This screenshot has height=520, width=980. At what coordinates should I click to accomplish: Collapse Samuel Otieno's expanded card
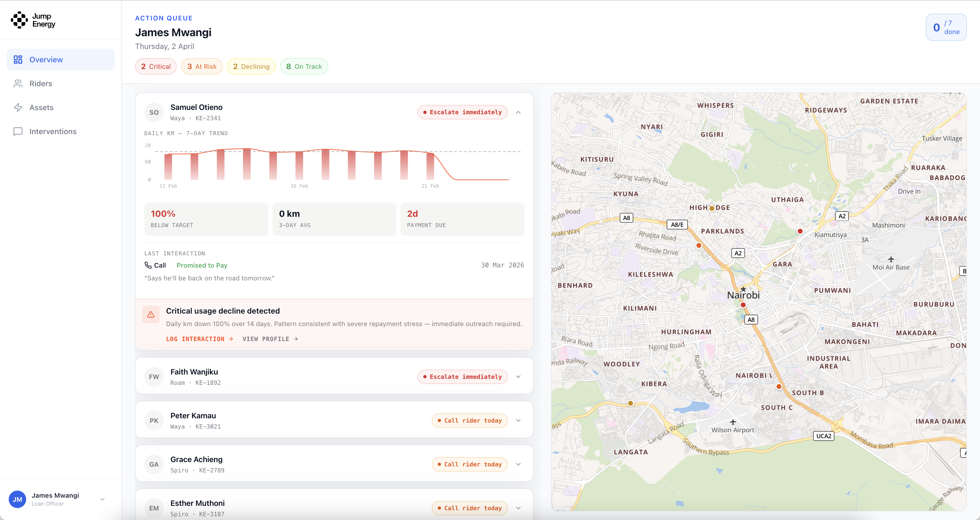[518, 112]
